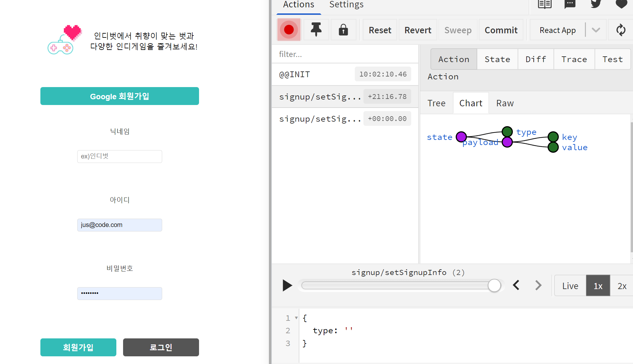
Task: Click the Twitter bird icon
Action: coord(596,4)
